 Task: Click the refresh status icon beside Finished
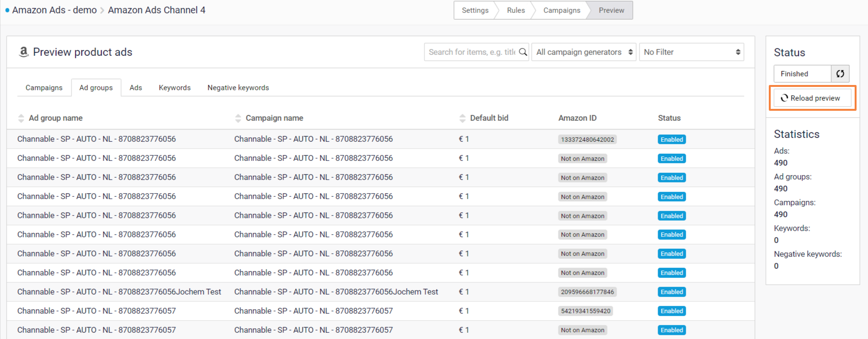[x=840, y=74]
